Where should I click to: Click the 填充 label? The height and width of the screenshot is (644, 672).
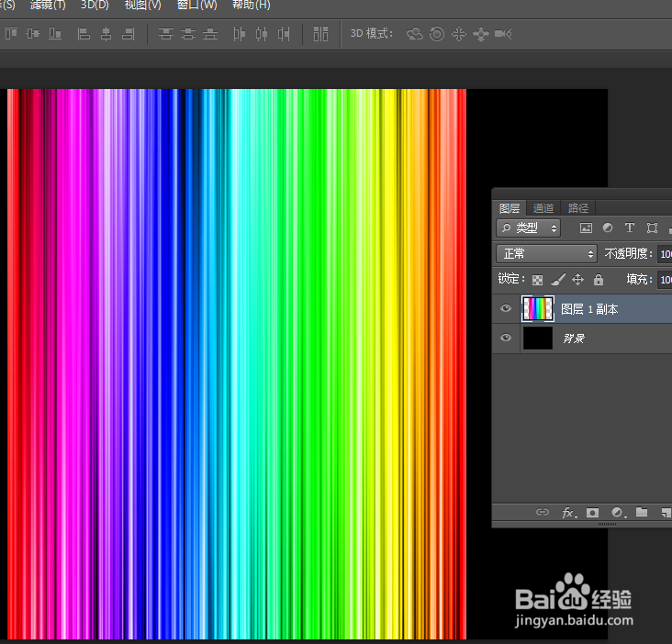[x=639, y=280]
